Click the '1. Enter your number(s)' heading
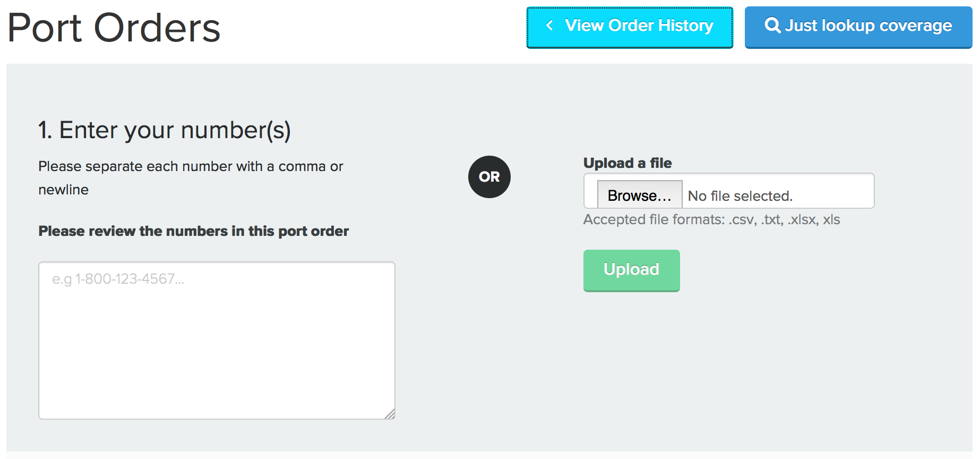 pyautogui.click(x=165, y=130)
